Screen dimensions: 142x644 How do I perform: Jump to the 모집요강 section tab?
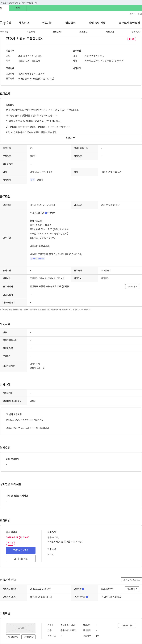tap(4, 32)
